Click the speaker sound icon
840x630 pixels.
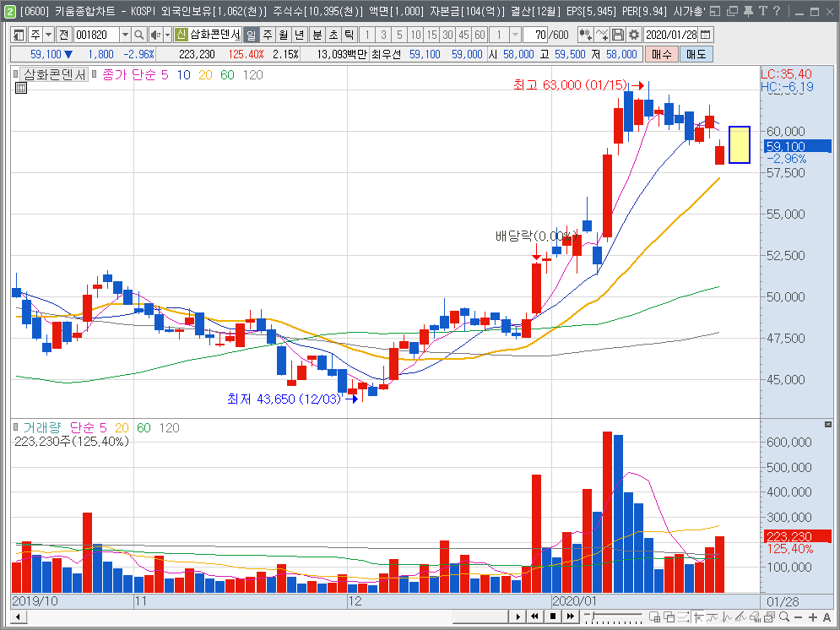pos(154,35)
